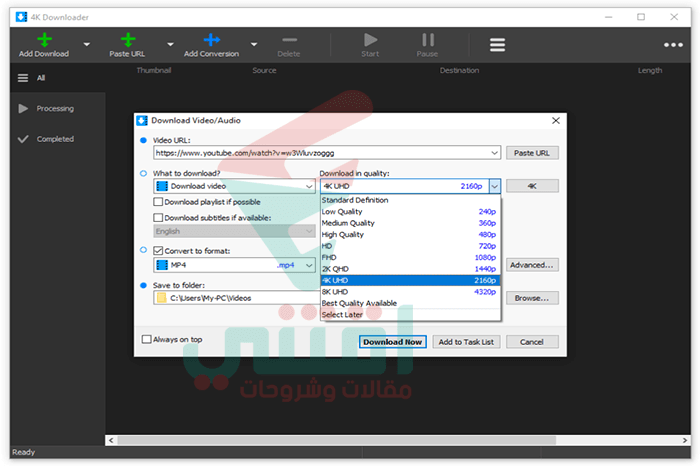Click the Pause toolbar icon

(x=428, y=40)
